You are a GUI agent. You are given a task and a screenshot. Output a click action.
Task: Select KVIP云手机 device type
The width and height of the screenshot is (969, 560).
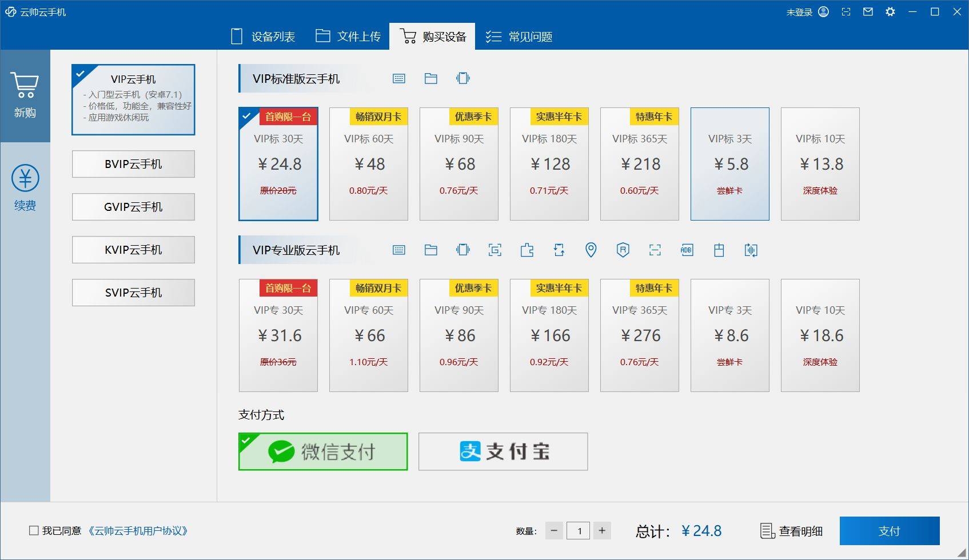[133, 250]
